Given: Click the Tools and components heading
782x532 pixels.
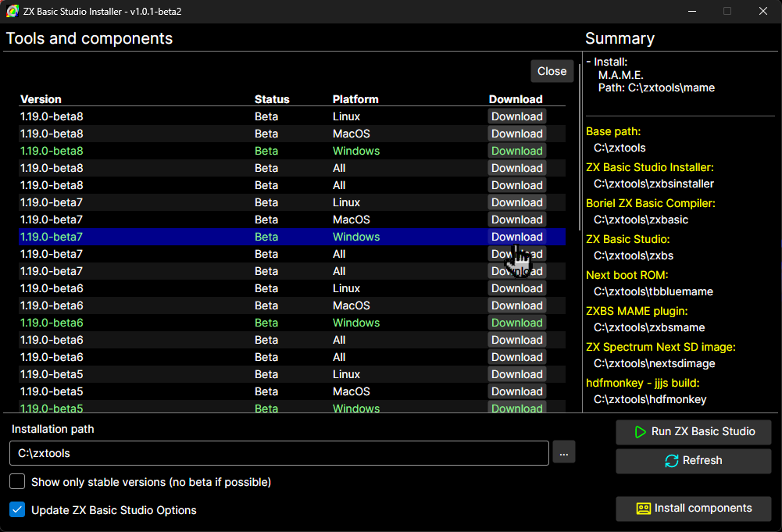Looking at the screenshot, I should point(89,38).
